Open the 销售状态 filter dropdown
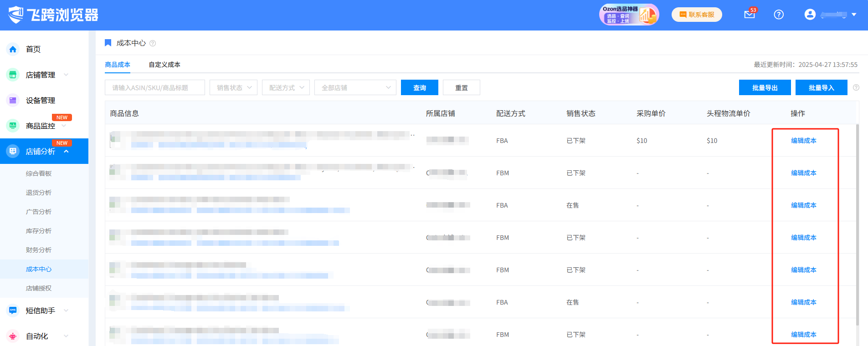The image size is (868, 346). (x=233, y=87)
